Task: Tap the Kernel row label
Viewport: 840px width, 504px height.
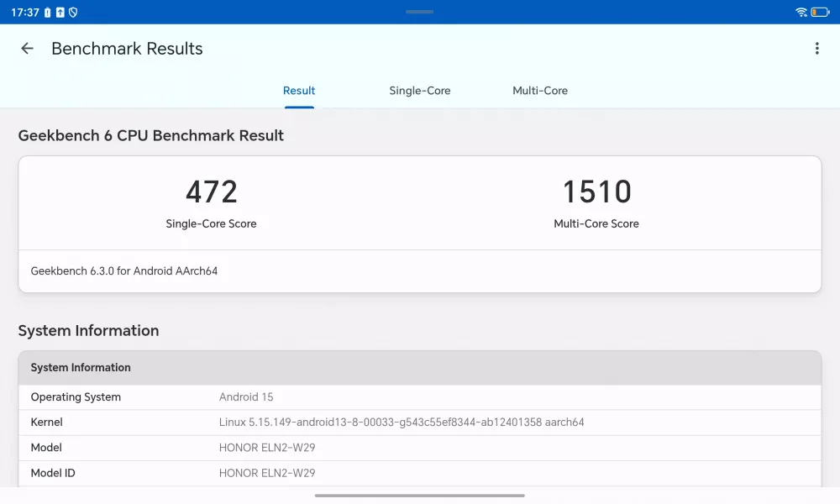Action: coord(46,422)
